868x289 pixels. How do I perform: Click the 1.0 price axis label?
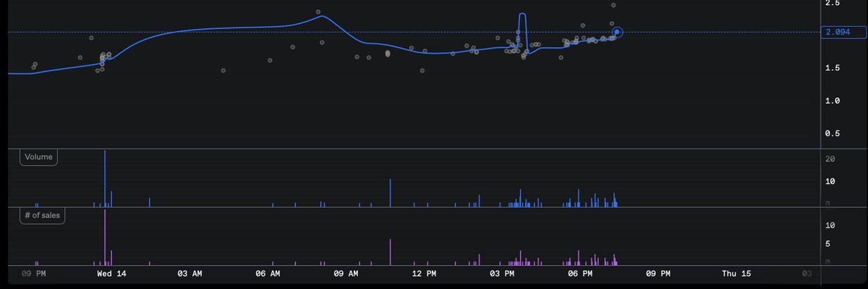pos(832,101)
